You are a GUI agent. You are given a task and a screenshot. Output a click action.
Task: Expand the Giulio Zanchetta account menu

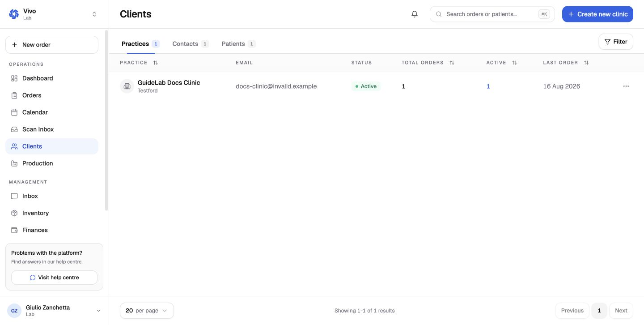click(x=99, y=311)
